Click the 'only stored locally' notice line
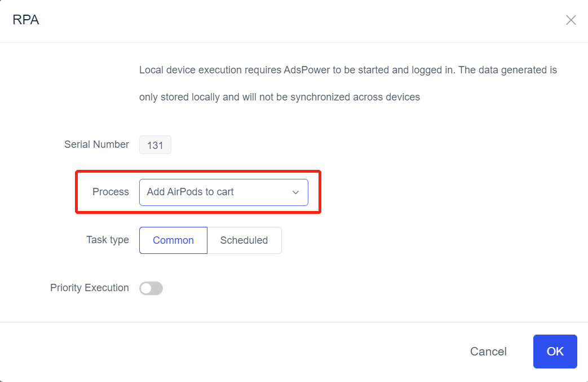Viewport: 588px width, 382px height. (x=279, y=97)
